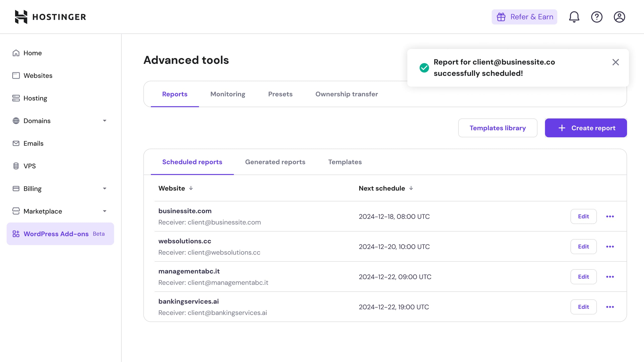Open three-dots menu for bankingservices.ai
Image resolution: width=644 pixels, height=362 pixels.
(610, 307)
